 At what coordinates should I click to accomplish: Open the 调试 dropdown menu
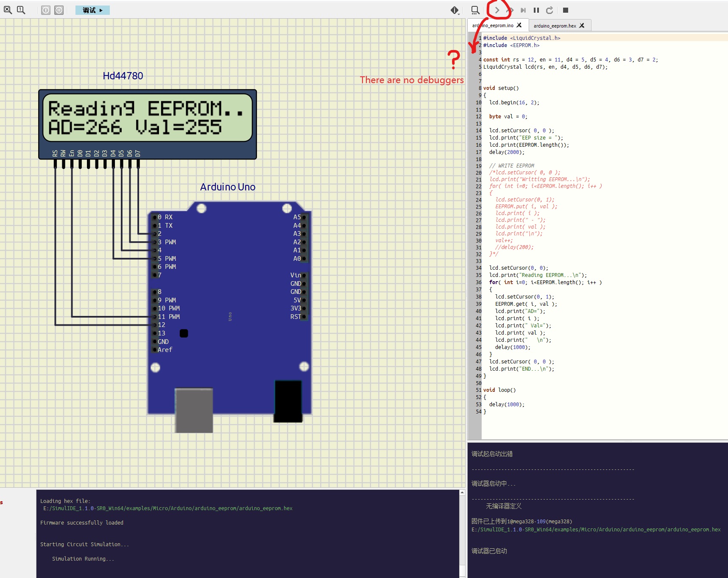(x=92, y=10)
